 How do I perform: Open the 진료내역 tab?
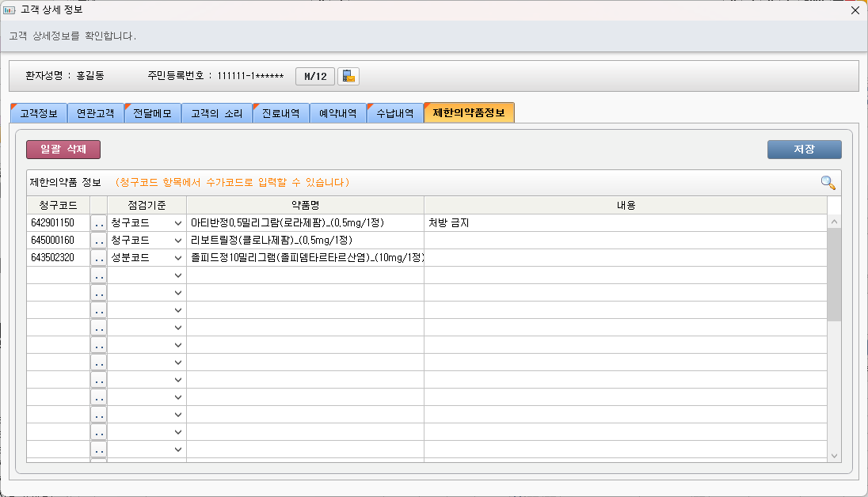coord(280,113)
